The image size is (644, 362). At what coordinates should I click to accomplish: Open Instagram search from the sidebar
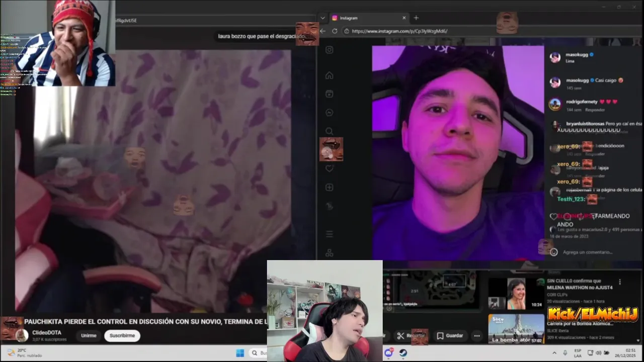(329, 131)
